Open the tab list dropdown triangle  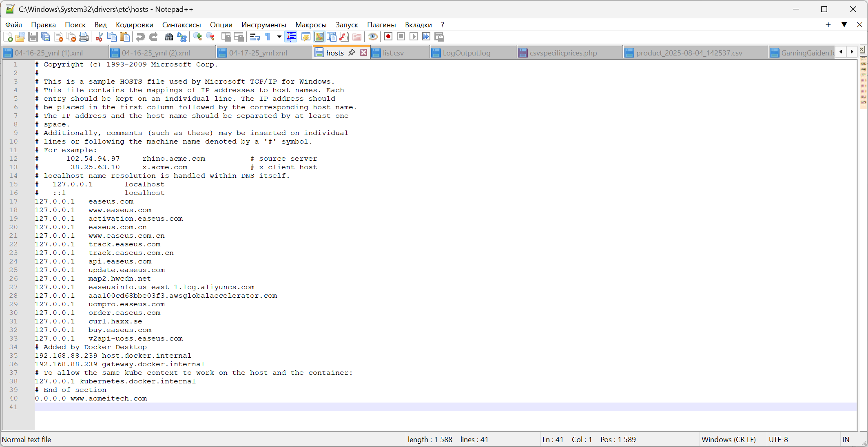click(844, 25)
